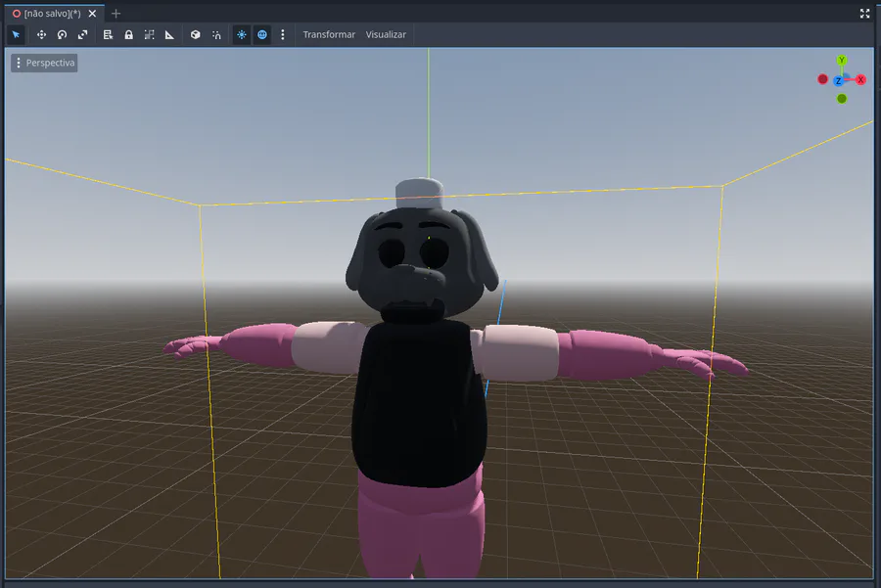Screen dimensions: 881x588
Task: Toggle use local space cube icon
Action: [195, 35]
